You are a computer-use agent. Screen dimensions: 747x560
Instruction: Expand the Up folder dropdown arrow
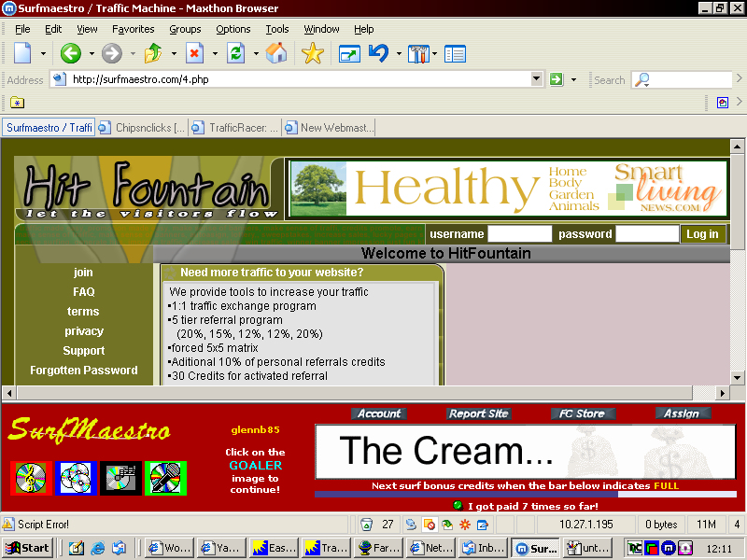coord(174,54)
